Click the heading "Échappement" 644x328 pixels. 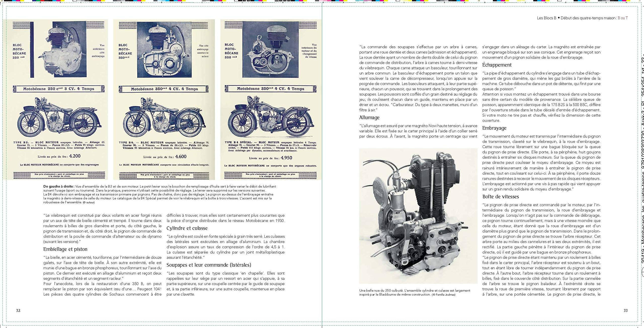click(x=497, y=65)
